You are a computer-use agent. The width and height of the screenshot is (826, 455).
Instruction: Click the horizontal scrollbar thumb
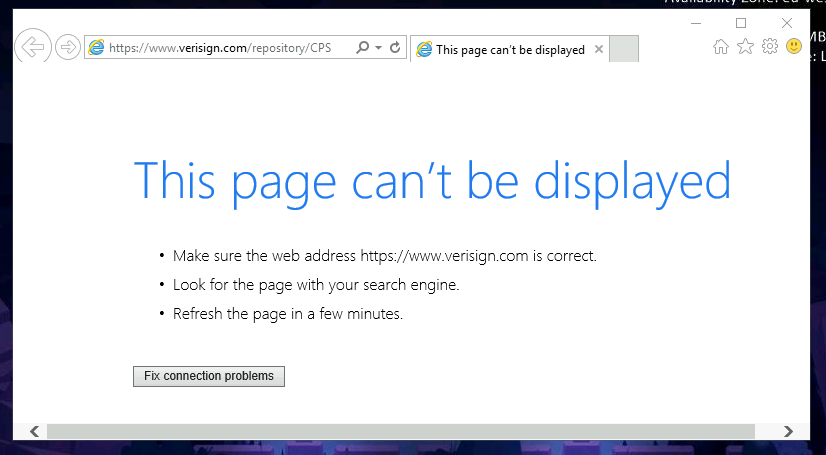pyautogui.click(x=400, y=431)
